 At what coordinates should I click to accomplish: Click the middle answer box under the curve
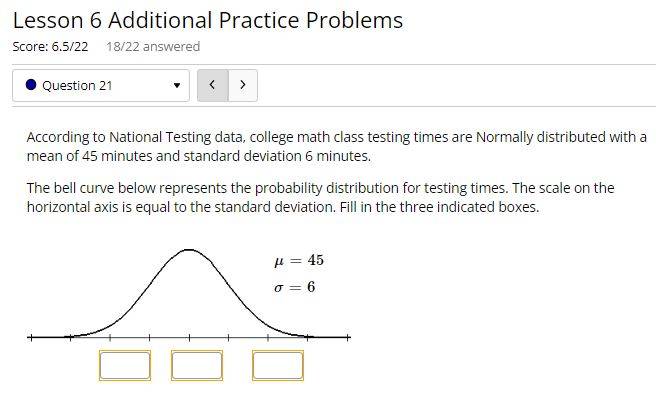197,366
